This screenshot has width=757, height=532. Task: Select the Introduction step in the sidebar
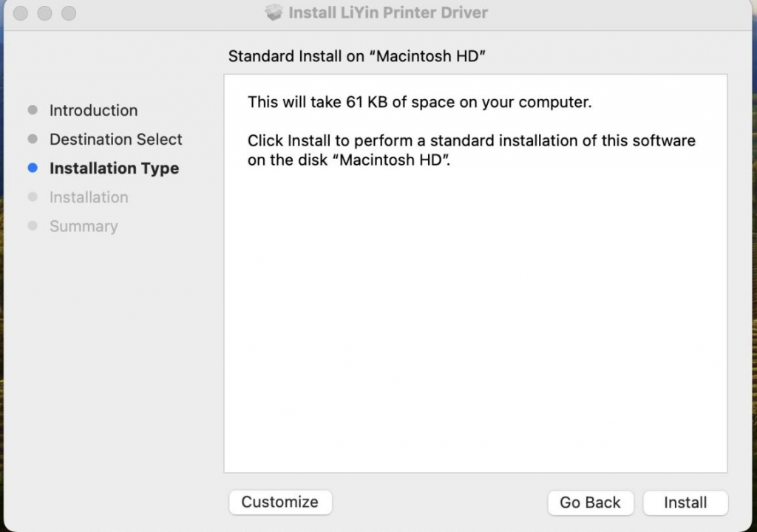pos(93,110)
